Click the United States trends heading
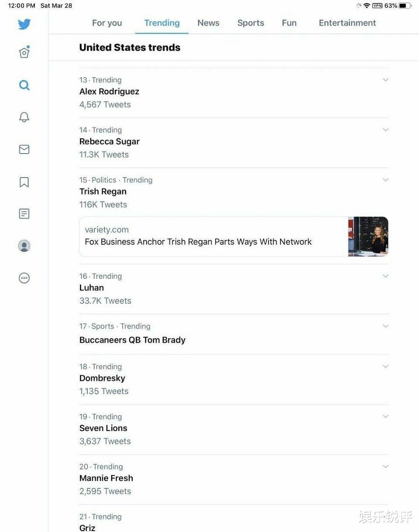Viewport: 419px width, 532px height. click(x=130, y=48)
